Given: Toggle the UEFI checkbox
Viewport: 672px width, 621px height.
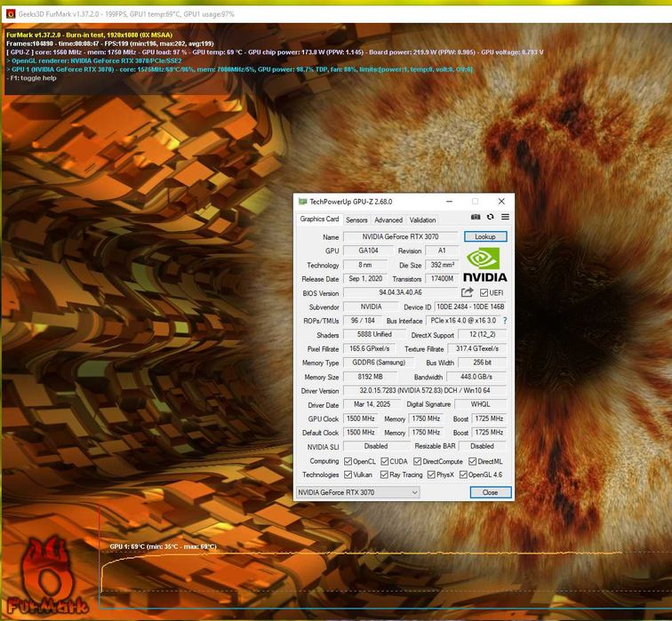Looking at the screenshot, I should (x=484, y=292).
